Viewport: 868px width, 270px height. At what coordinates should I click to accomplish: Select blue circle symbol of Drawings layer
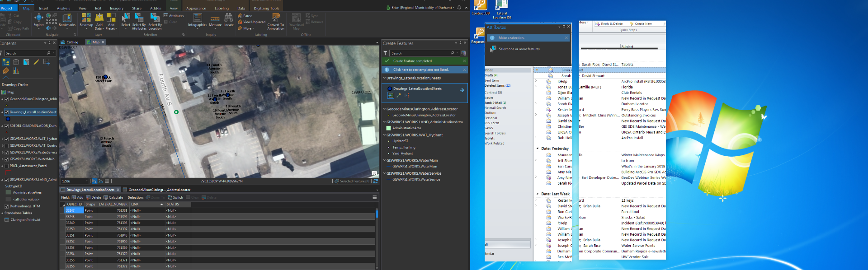coord(8,119)
